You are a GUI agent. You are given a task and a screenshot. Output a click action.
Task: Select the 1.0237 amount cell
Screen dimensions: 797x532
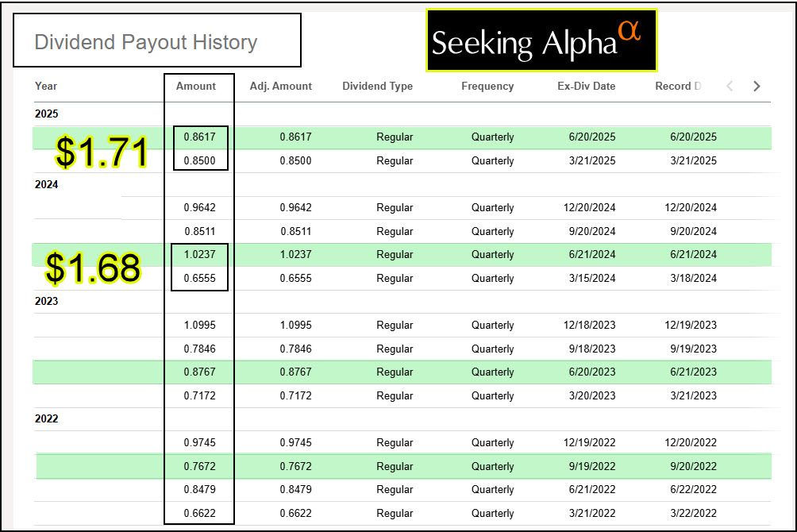pyautogui.click(x=199, y=255)
